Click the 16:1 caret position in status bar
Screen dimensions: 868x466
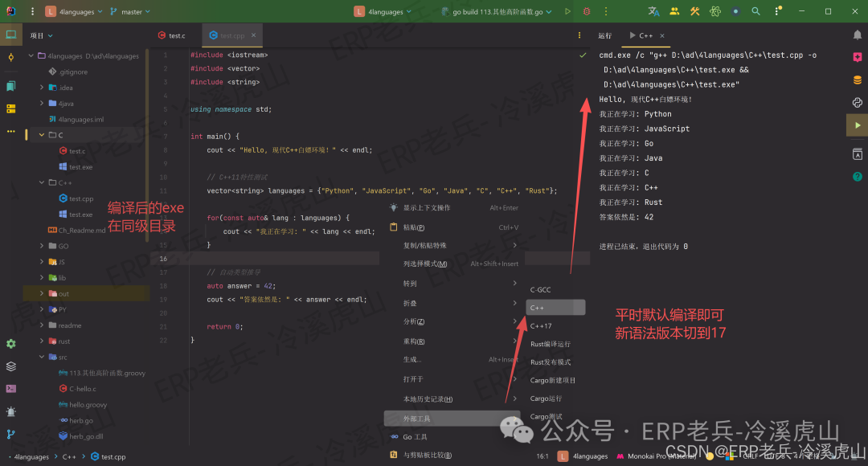542,456
